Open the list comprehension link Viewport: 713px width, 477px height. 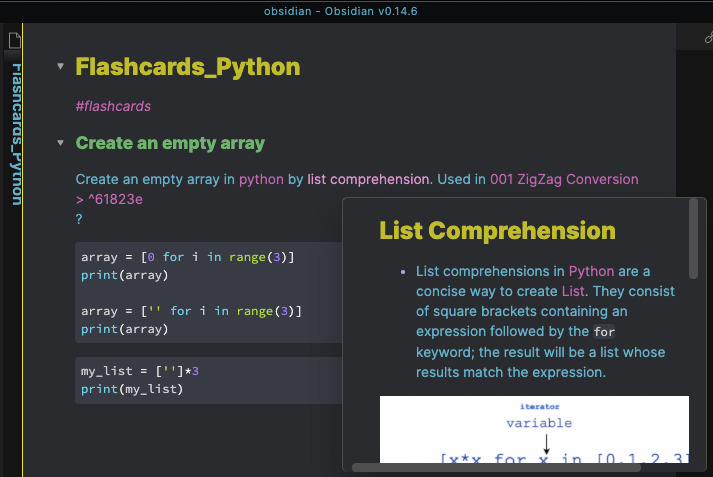tap(368, 179)
